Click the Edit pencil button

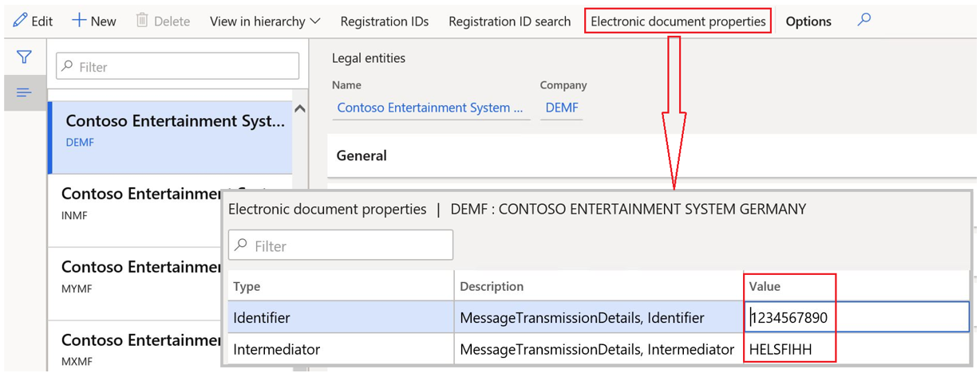pyautogui.click(x=33, y=21)
